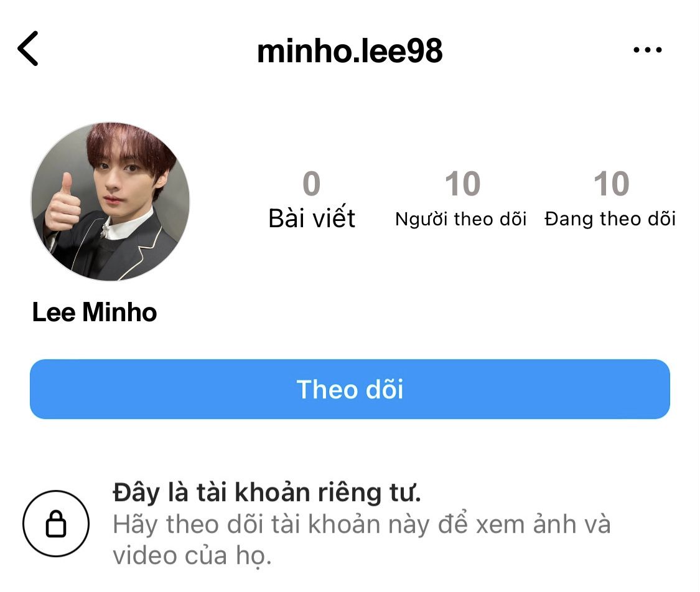Click the middle dot of more options

pos(647,50)
